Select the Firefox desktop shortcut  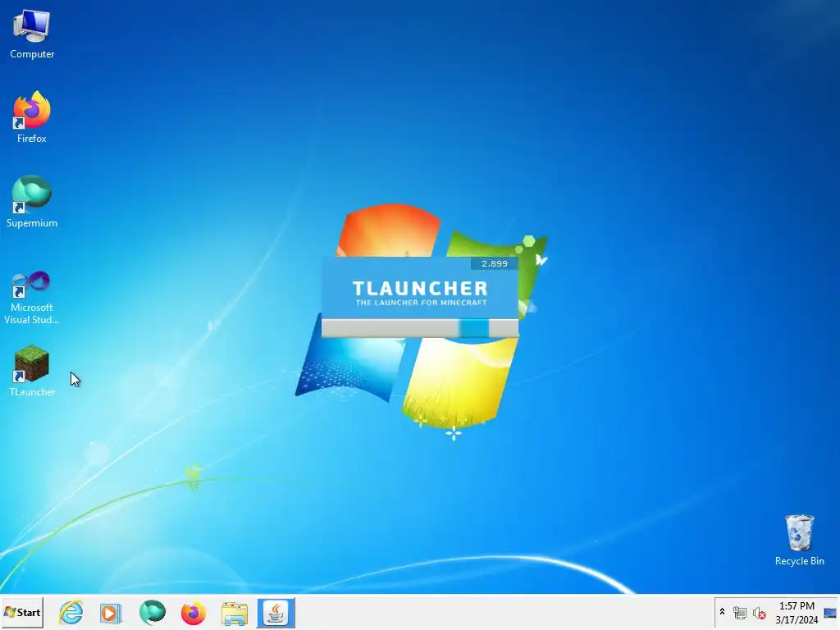click(x=32, y=116)
